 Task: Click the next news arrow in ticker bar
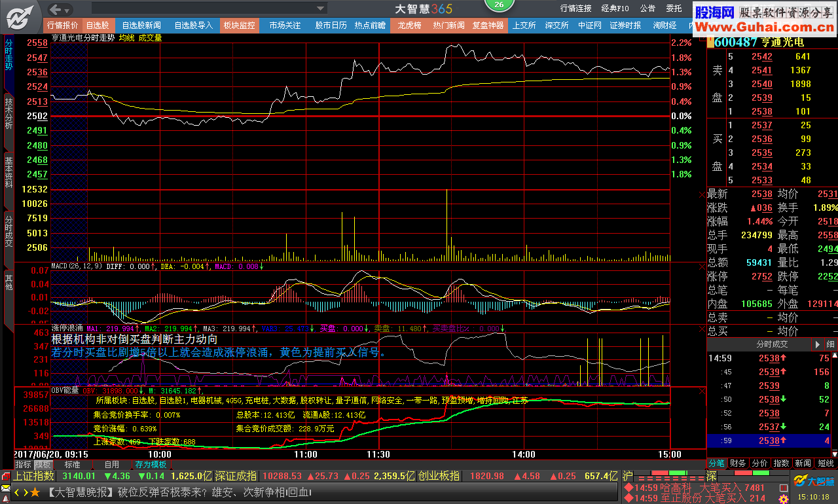pos(26,492)
